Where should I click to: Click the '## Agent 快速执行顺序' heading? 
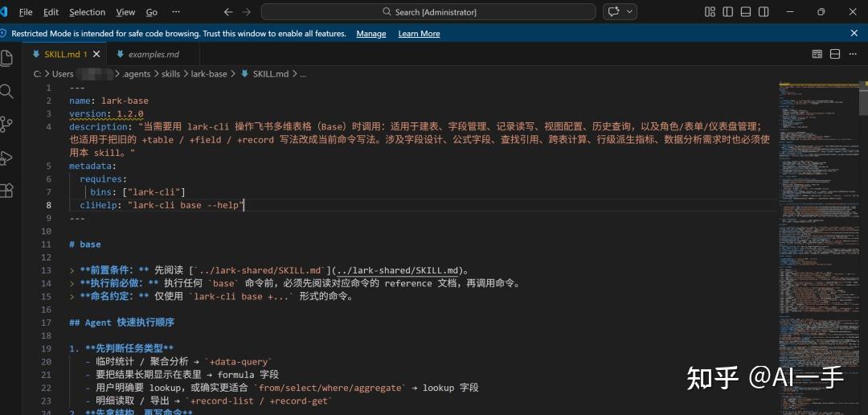click(x=122, y=323)
